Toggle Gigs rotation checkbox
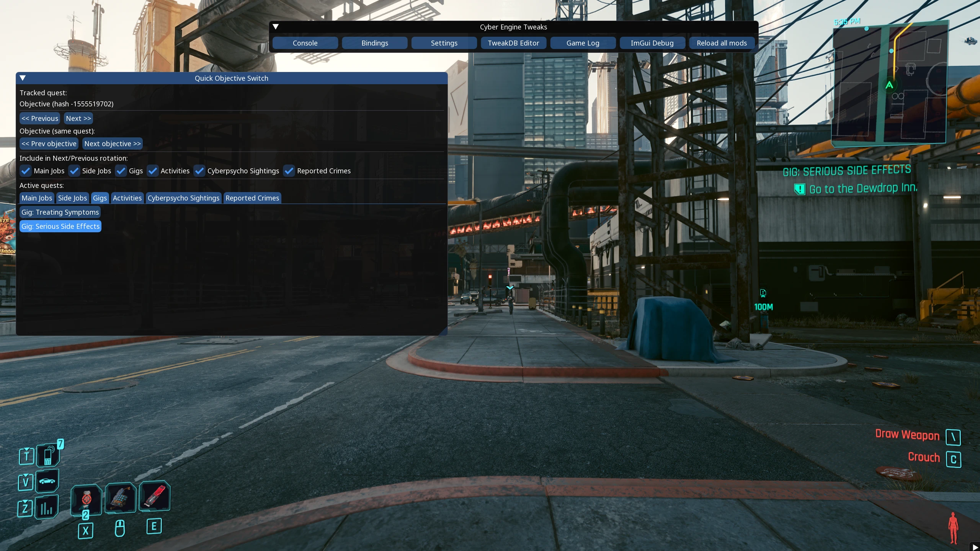This screenshot has width=980, height=551. click(x=121, y=171)
